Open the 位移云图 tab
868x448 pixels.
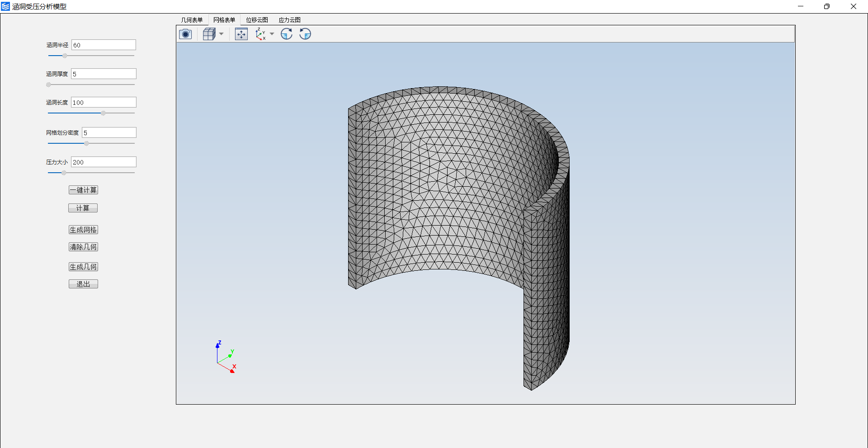point(257,20)
